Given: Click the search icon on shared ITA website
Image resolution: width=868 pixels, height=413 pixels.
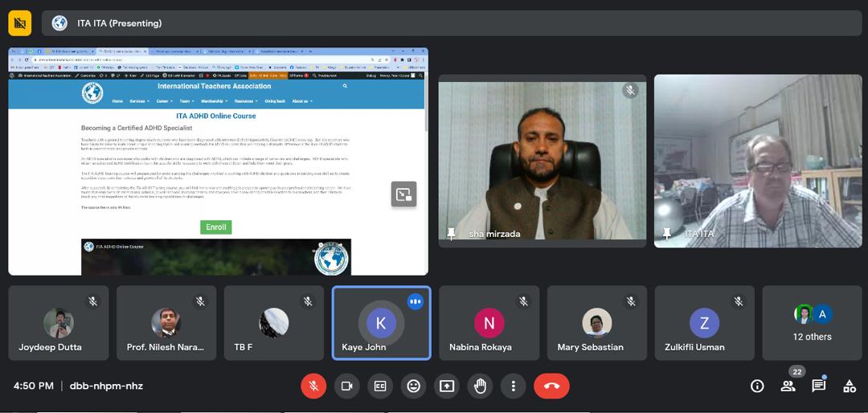Looking at the screenshot, I should pyautogui.click(x=345, y=86).
